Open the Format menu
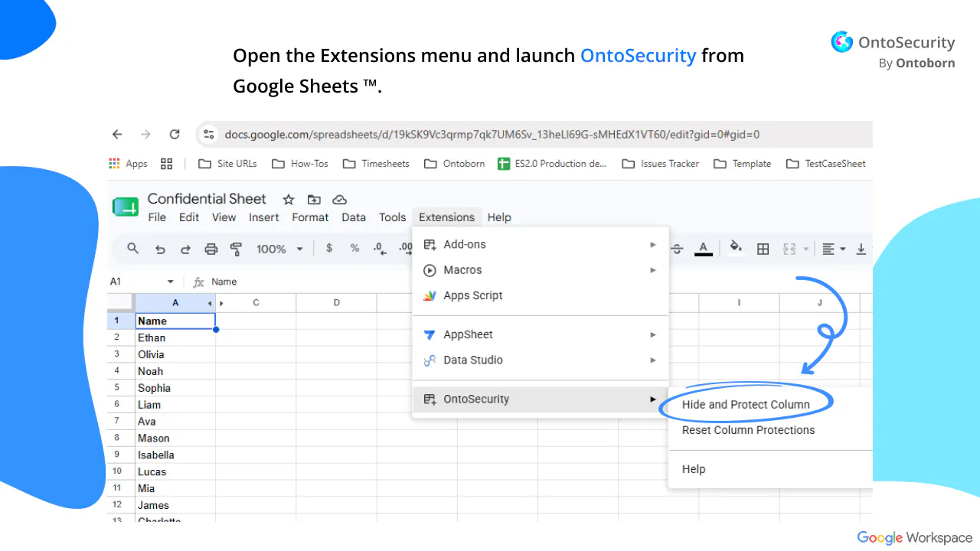The width and height of the screenshot is (980, 551). (310, 217)
